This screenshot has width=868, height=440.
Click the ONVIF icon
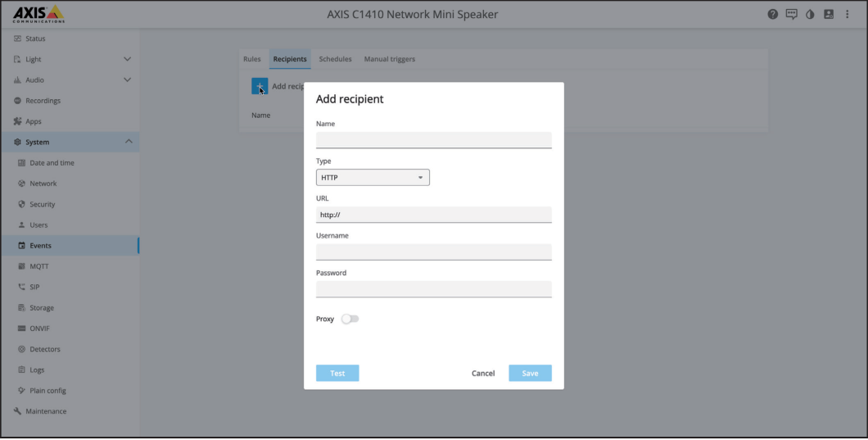point(21,329)
